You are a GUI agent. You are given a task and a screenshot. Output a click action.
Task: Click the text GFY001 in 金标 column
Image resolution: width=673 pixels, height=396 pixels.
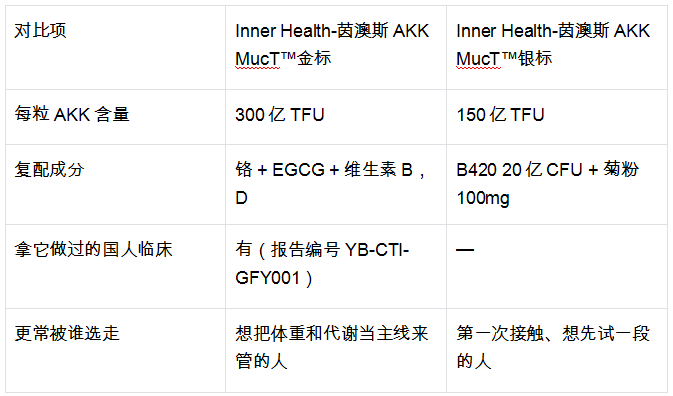tap(267, 278)
